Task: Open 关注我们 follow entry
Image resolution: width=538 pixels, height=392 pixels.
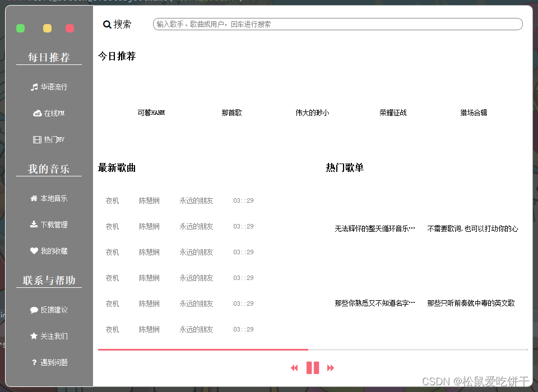Action: 49,336
